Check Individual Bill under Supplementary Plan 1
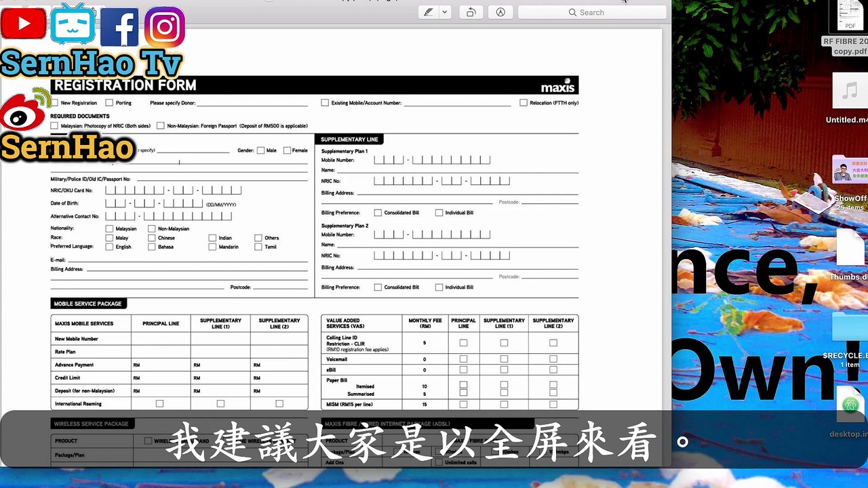 tap(439, 213)
